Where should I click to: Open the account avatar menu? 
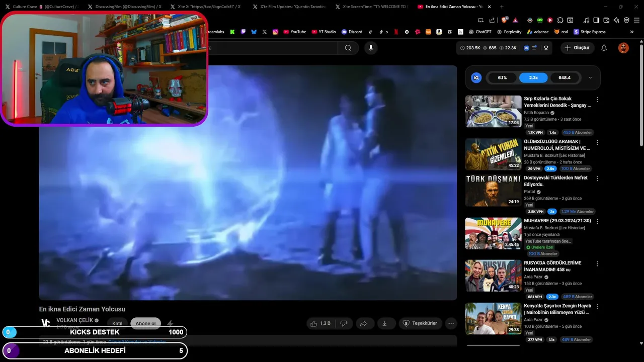[623, 48]
